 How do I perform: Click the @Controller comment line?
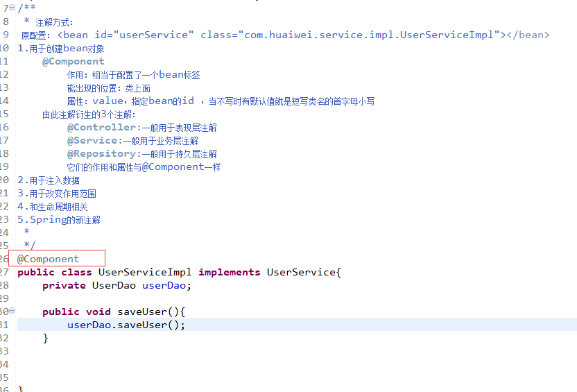[142, 128]
